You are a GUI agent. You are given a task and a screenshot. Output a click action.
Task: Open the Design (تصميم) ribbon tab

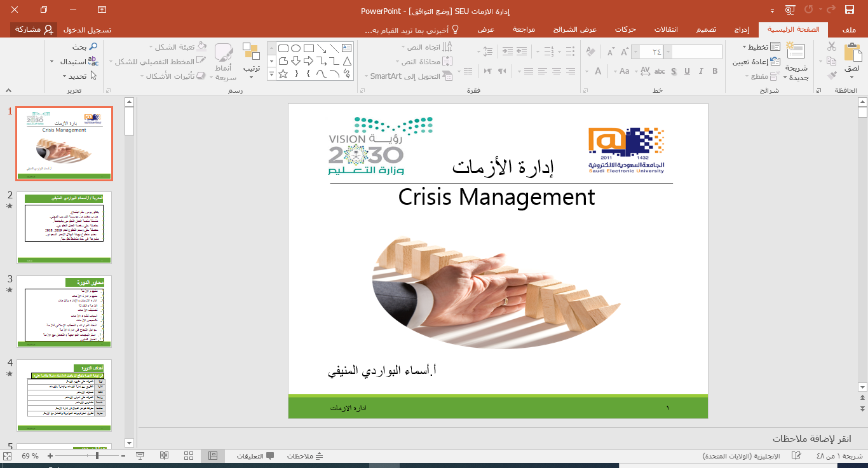[x=707, y=30]
